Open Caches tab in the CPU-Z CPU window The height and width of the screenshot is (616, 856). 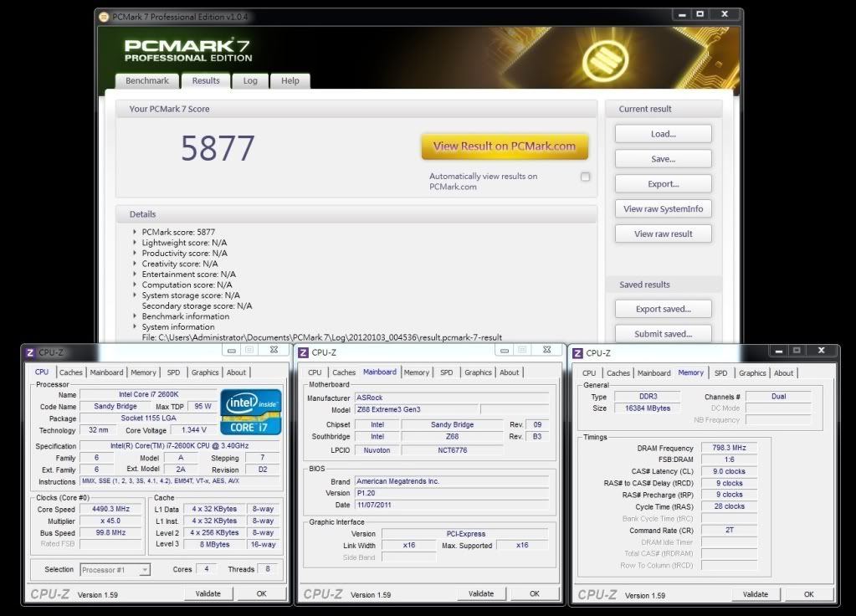click(71, 372)
